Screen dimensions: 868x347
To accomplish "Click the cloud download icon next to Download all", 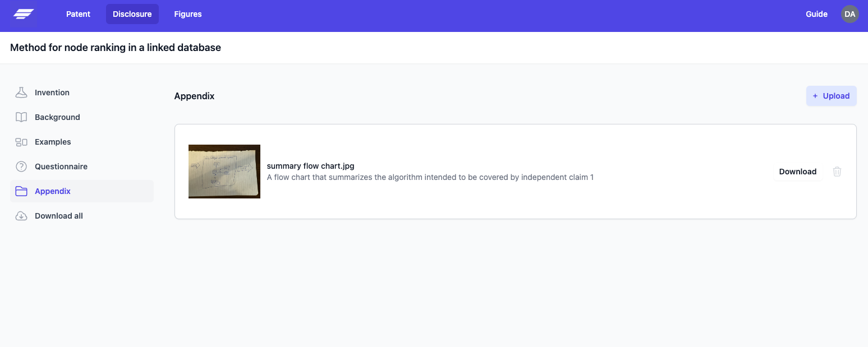I will [x=21, y=215].
